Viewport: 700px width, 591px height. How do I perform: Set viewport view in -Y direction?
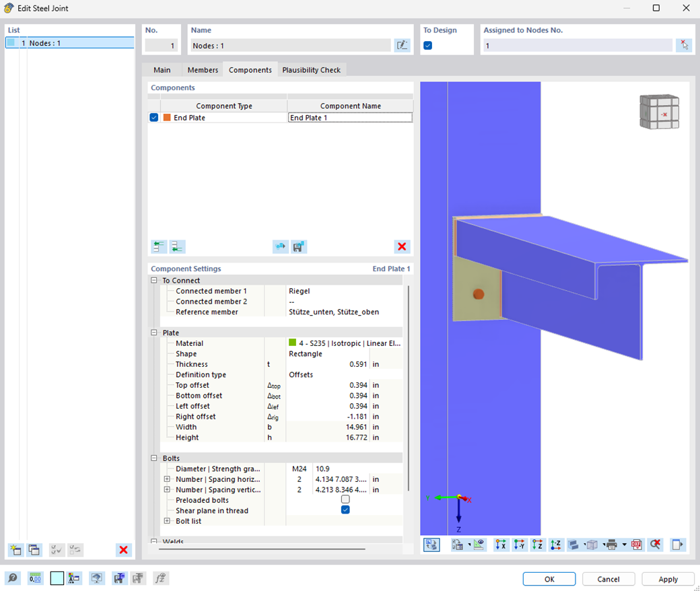519,545
